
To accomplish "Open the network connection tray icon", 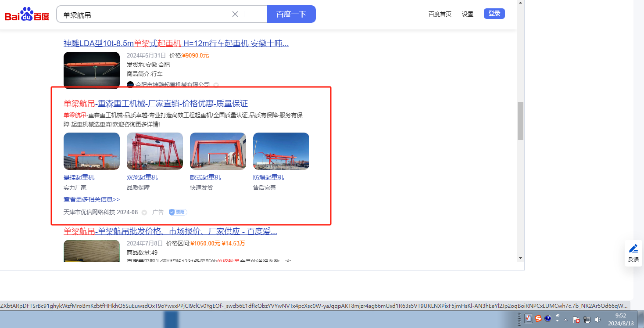I will pos(587,320).
